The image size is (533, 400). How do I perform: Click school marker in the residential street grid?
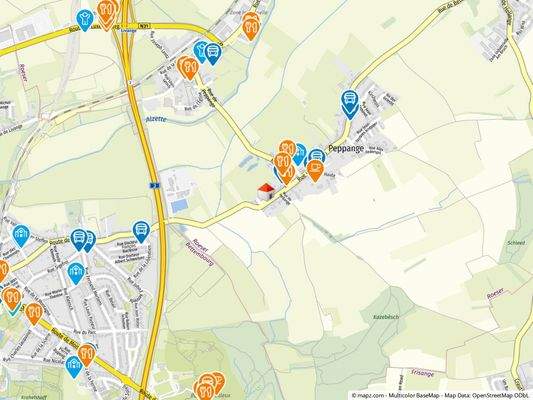tap(76, 273)
